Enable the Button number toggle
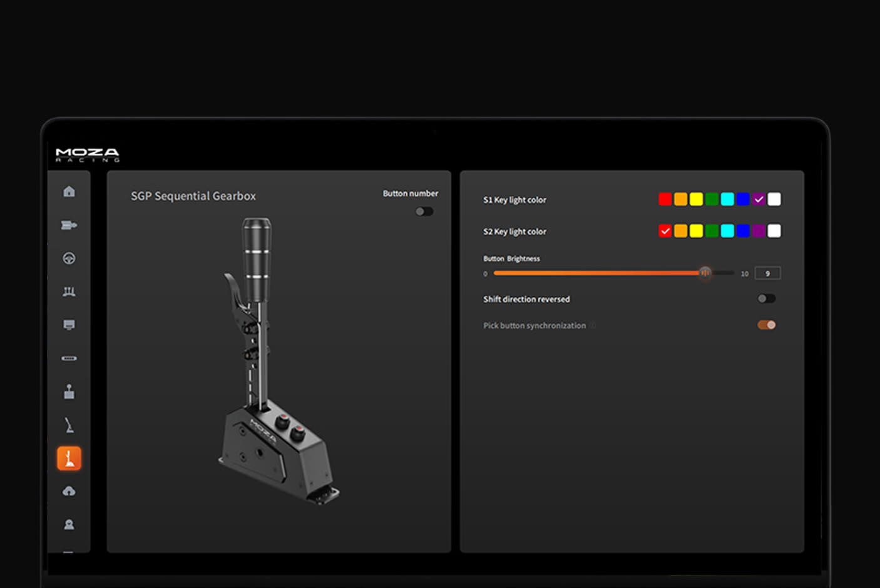880x588 pixels. tap(424, 211)
